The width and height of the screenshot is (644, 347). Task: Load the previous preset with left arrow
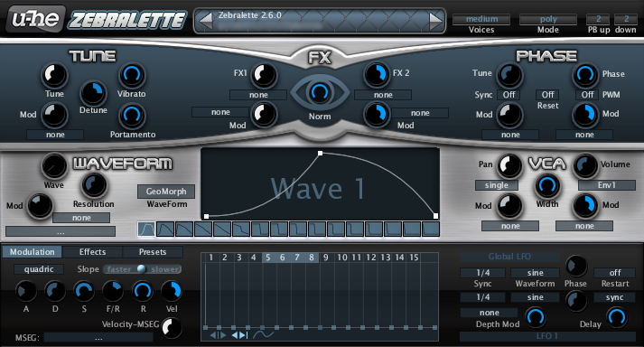(x=206, y=21)
